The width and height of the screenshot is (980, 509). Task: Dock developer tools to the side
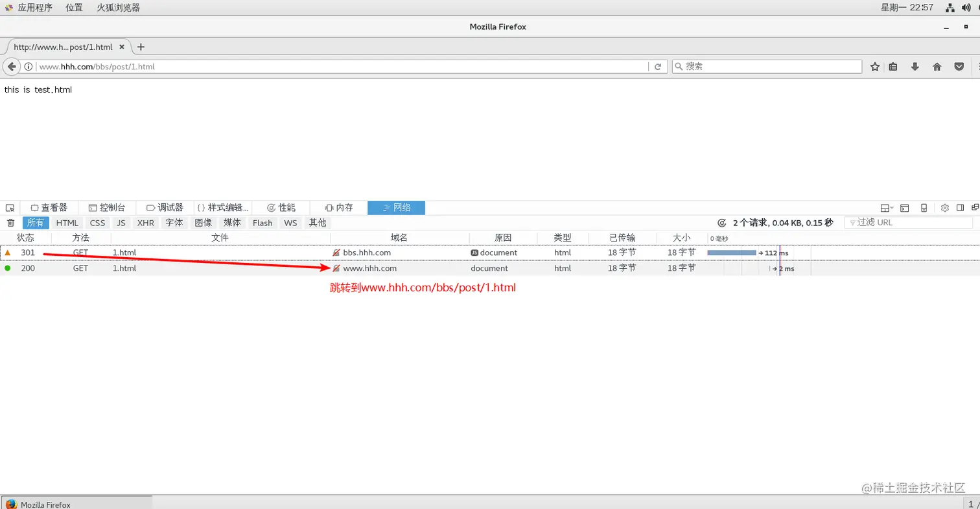coord(961,208)
